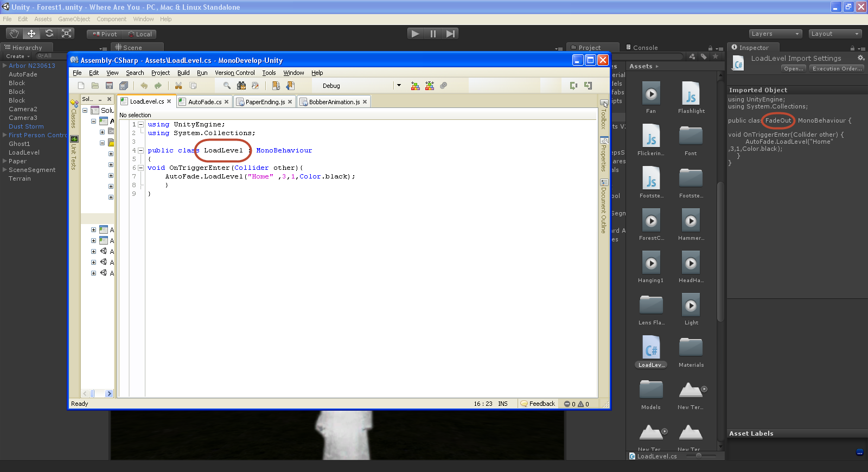The height and width of the screenshot is (472, 868).
Task: Adjust the Project icon size slider
Action: [699, 456]
